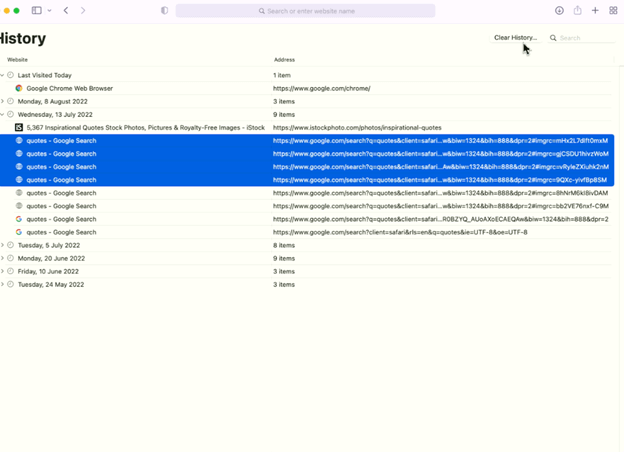Select the iStock Inspirational Quotes entry

306,128
